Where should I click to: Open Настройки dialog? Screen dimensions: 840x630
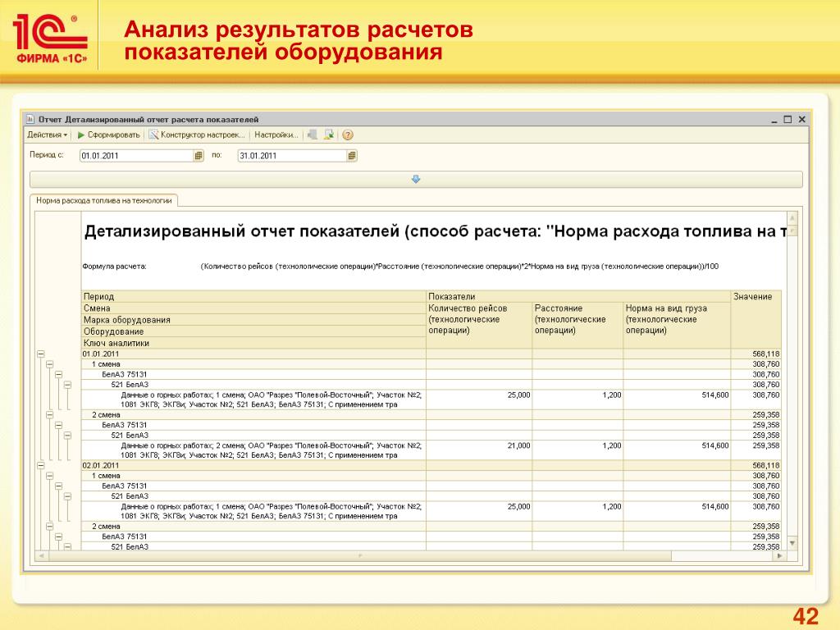pyautogui.click(x=276, y=135)
